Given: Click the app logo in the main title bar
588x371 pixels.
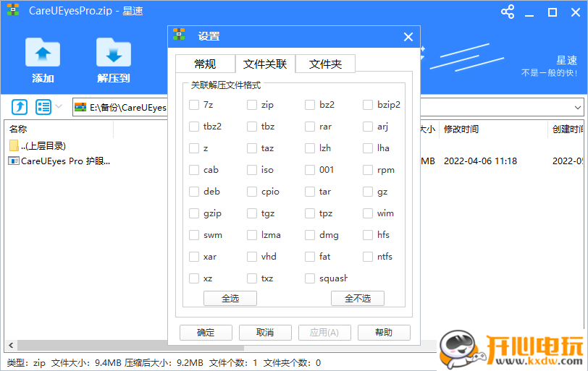Looking at the screenshot, I should tap(13, 9).
